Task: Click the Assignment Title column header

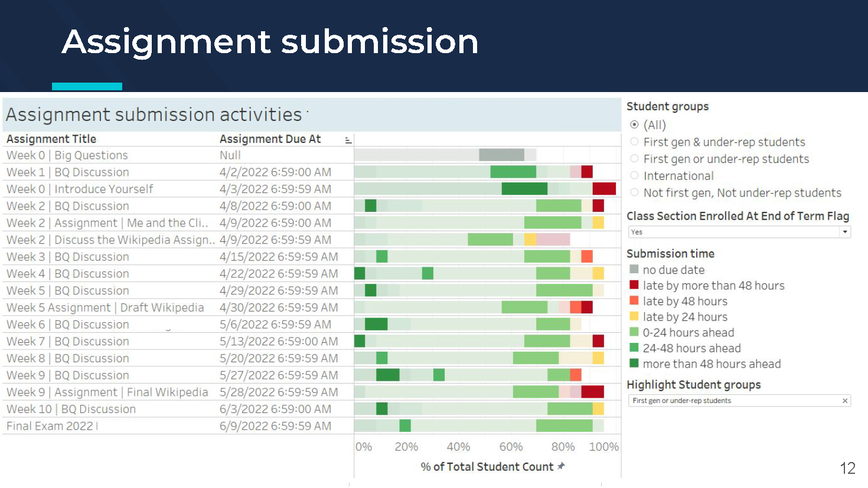Action: 51,139
